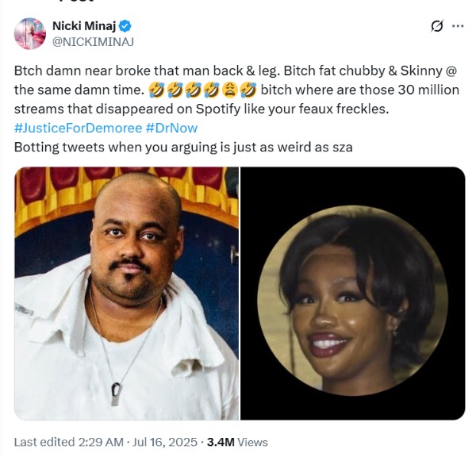476x457 pixels.
Task: Open the 3.4M Views count
Action: 237,442
